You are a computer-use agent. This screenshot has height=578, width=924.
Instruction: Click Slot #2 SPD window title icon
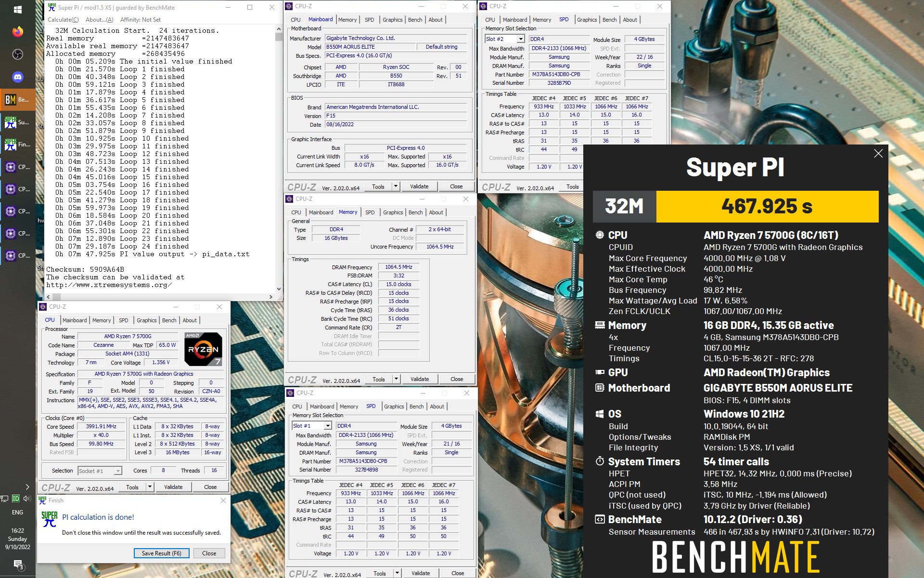tap(483, 6)
